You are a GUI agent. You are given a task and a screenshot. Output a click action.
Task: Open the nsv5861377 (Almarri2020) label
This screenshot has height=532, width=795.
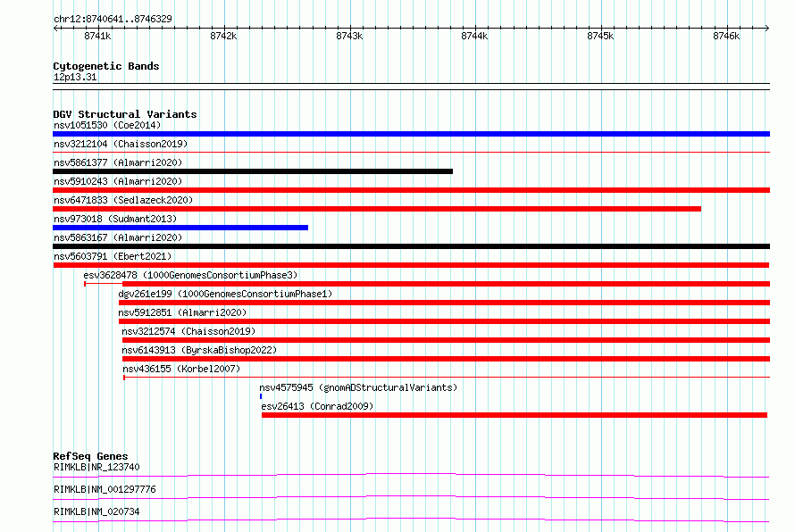tap(118, 162)
